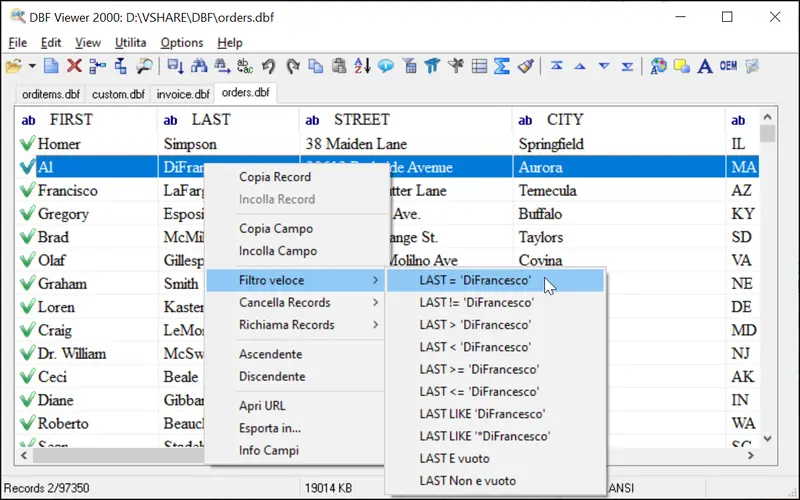Click find next binoculars-arrow icon

[222, 66]
